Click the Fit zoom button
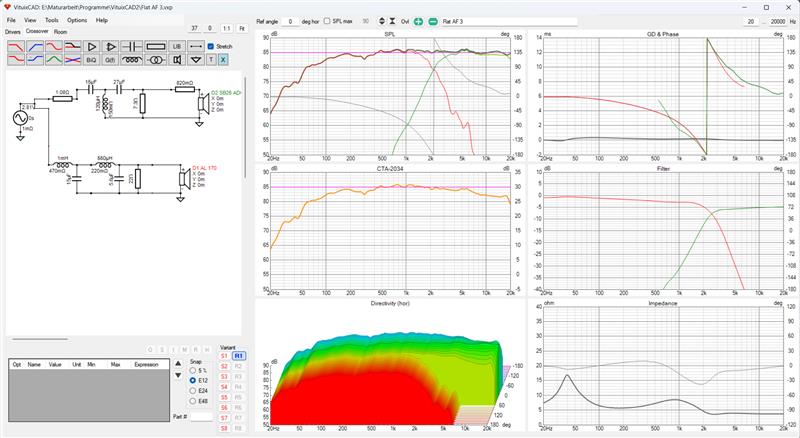 click(242, 29)
